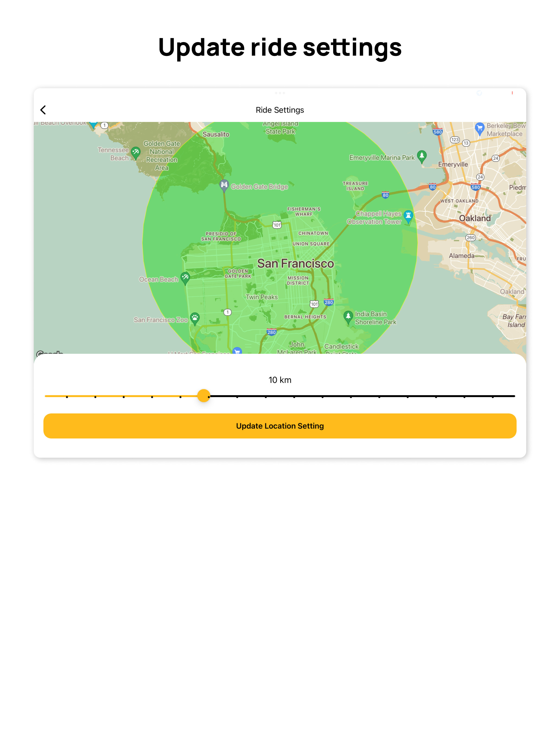Click the Emeryville map label
This screenshot has height=747, width=560.
[453, 164]
